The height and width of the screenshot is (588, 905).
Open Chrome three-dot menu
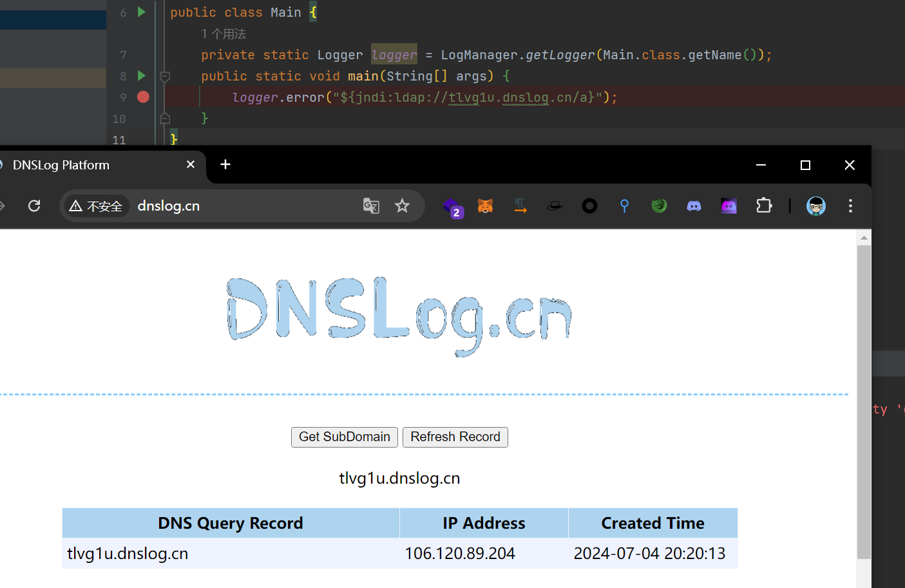click(x=850, y=206)
